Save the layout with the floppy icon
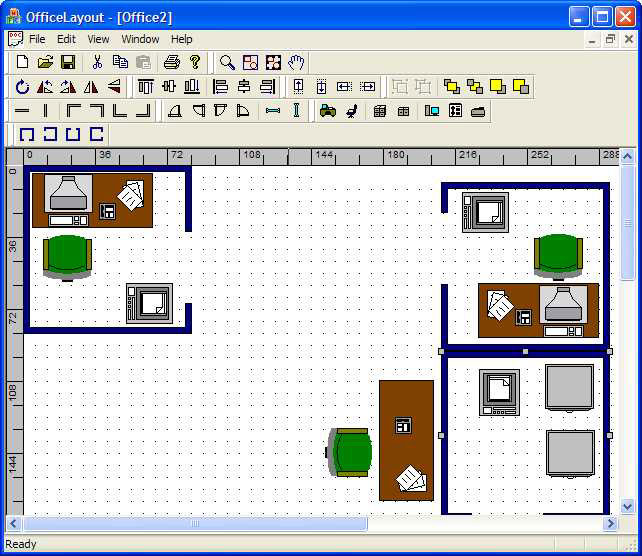This screenshot has height=556, width=642. pos(68,62)
